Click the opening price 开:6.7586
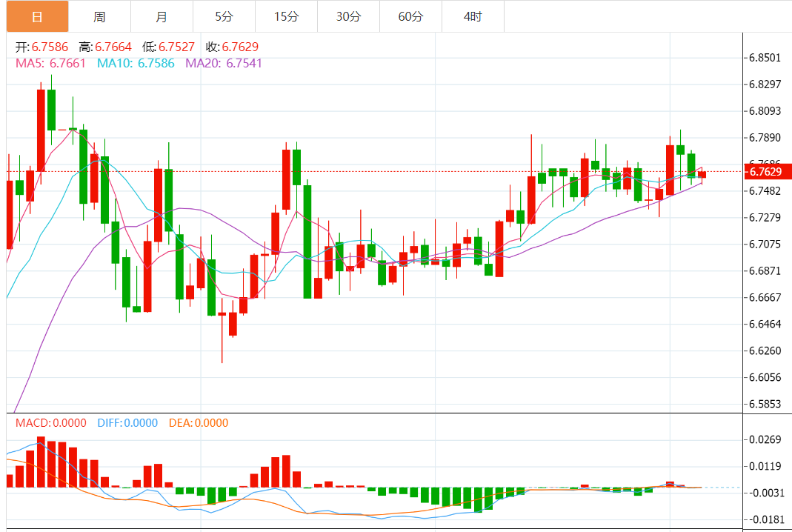This screenshot has height=532, width=792. tap(41, 47)
